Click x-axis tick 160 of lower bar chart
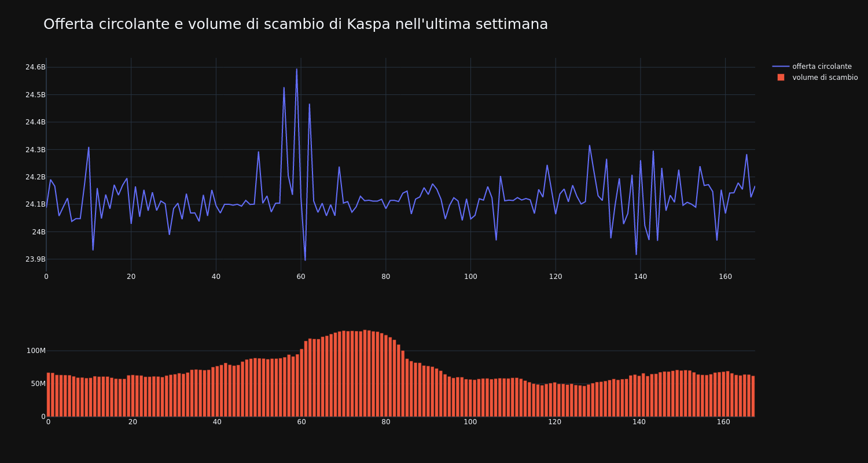Viewport: 868px width, 463px height. (x=723, y=422)
